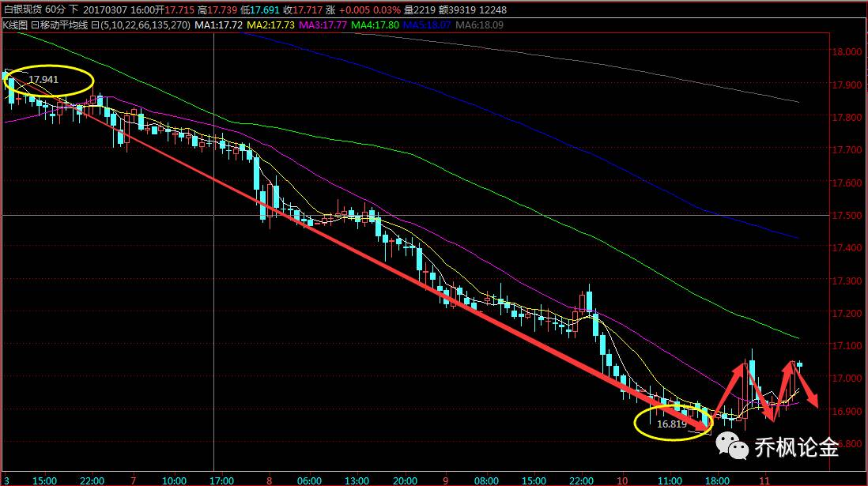
Task: Click the 10:00 time axis label
Action: pos(174,480)
